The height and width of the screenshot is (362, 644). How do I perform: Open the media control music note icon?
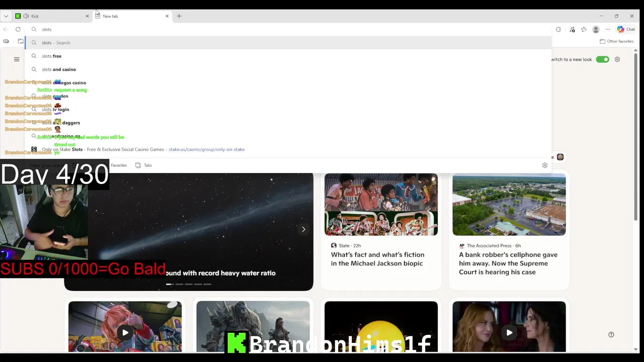coord(572,29)
